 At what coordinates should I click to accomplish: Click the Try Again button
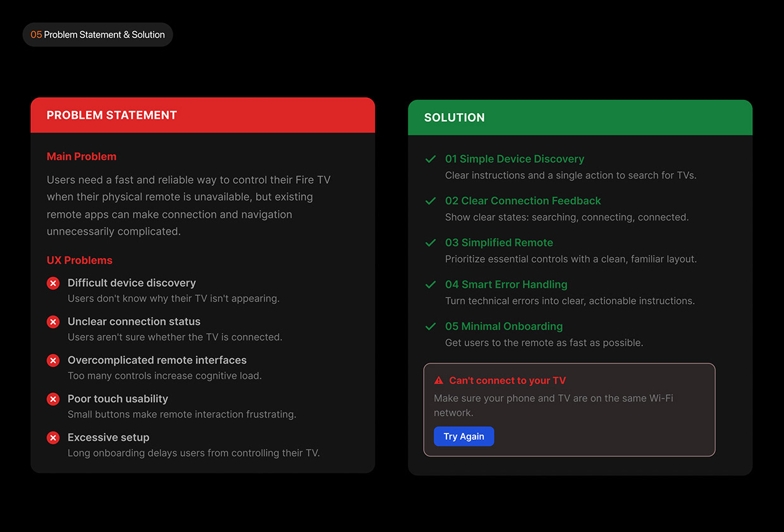click(x=463, y=437)
